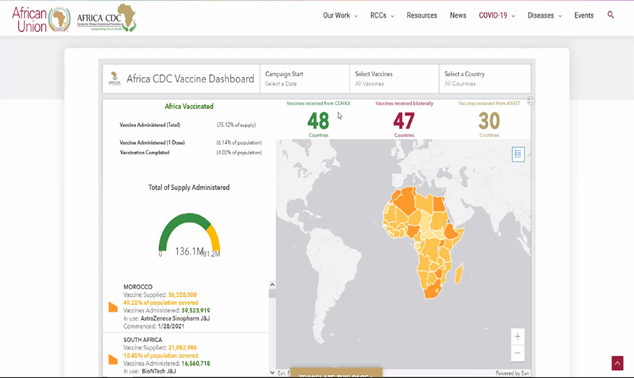Open the Select Vaccines dropdown
Screen dimensions: 634x378
pos(394,78)
